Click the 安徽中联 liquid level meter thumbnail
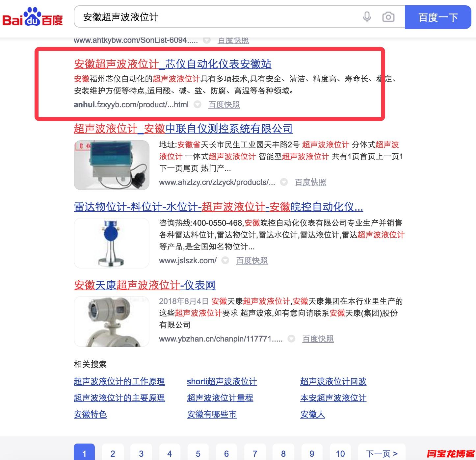The width and height of the screenshot is (476, 460). (112, 165)
